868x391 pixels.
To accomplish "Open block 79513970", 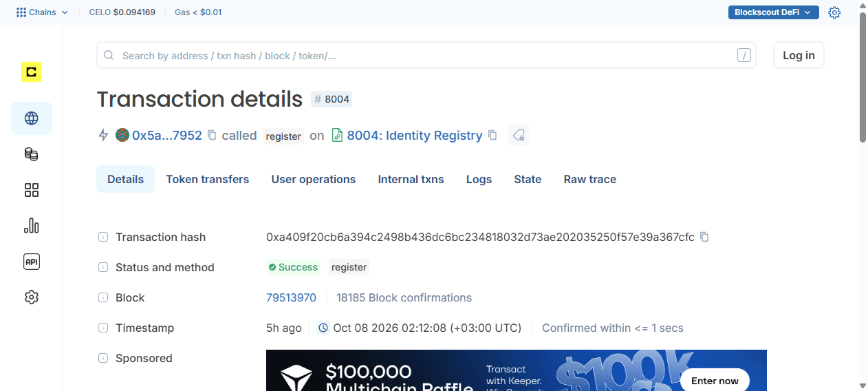I will 291,297.
